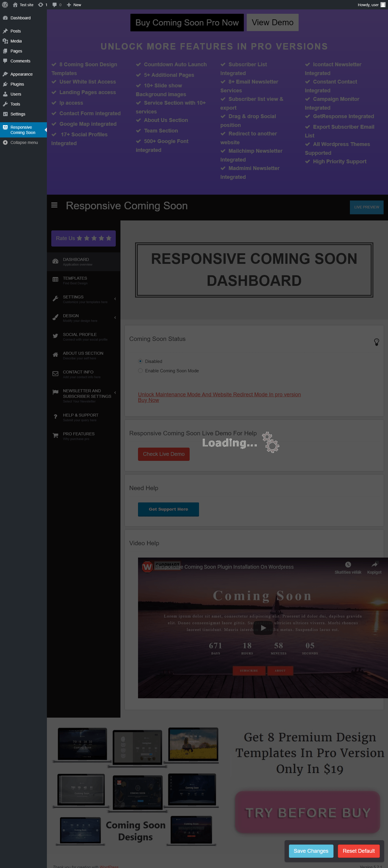Click the Help & Support question mark icon
Image resolution: width=388 pixels, height=868 pixels.
click(55, 417)
